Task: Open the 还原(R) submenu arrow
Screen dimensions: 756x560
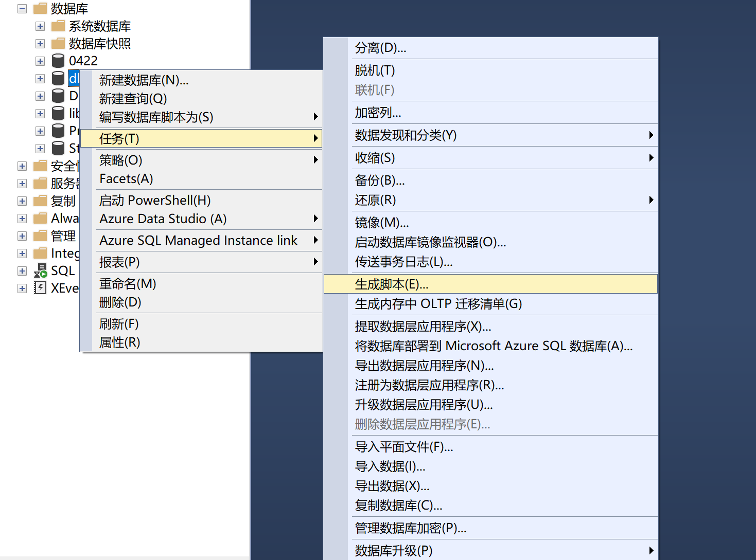Action: (650, 200)
